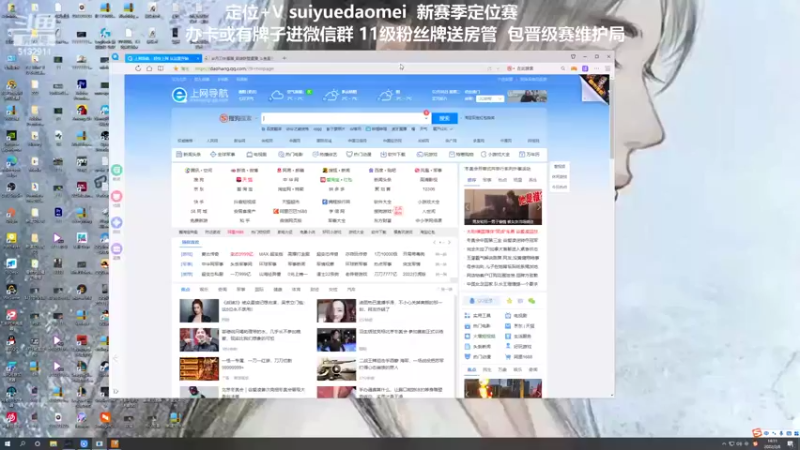Expand the search suggestion arrow in the search box
The width and height of the screenshot is (800, 450).
426,118
